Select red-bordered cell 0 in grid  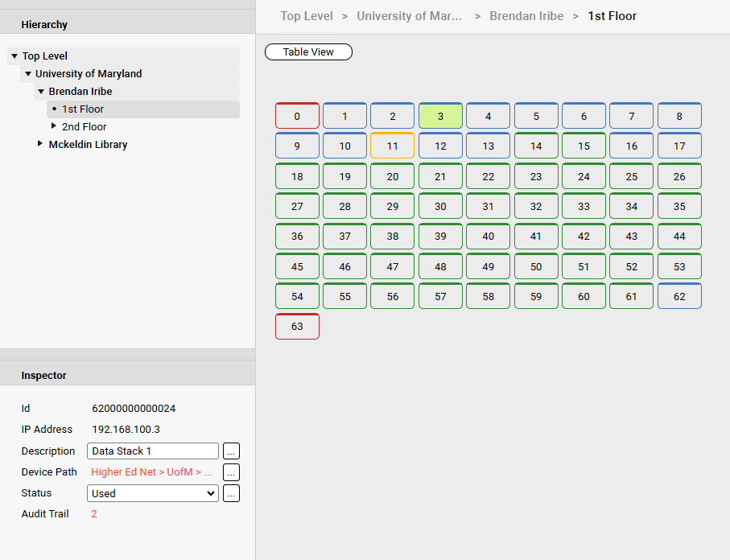click(297, 116)
